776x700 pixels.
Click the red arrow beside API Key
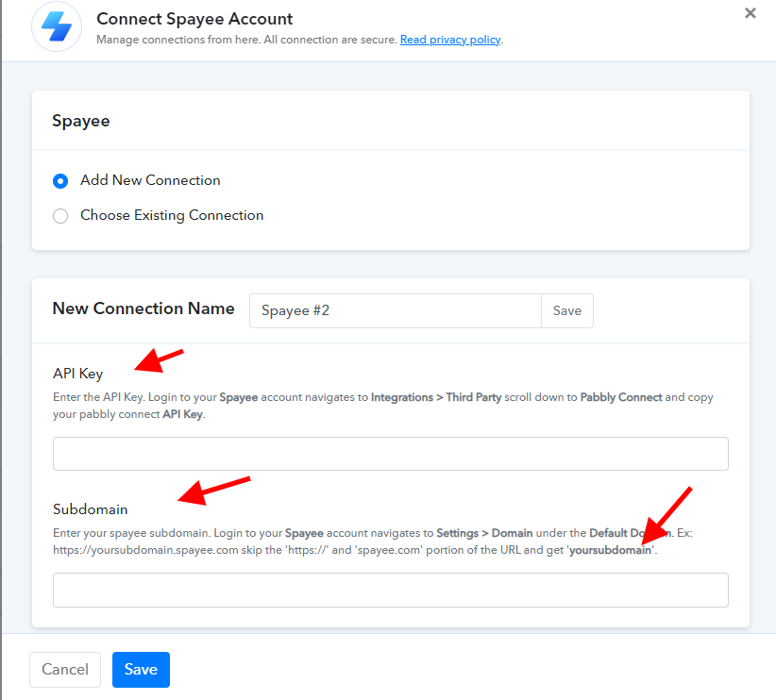(x=159, y=360)
